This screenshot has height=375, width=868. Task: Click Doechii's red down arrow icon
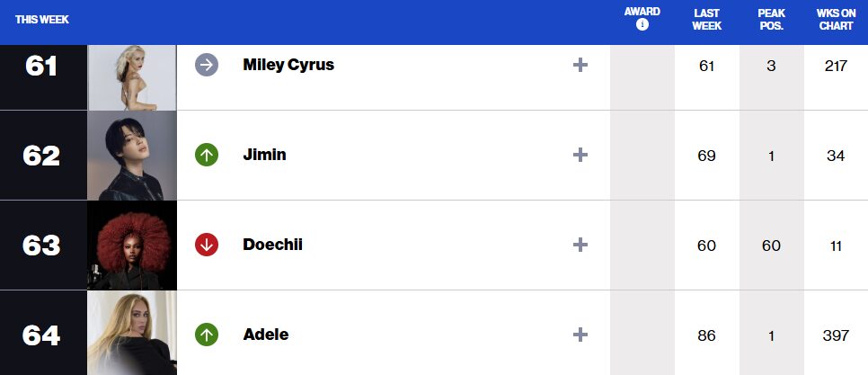(x=207, y=245)
